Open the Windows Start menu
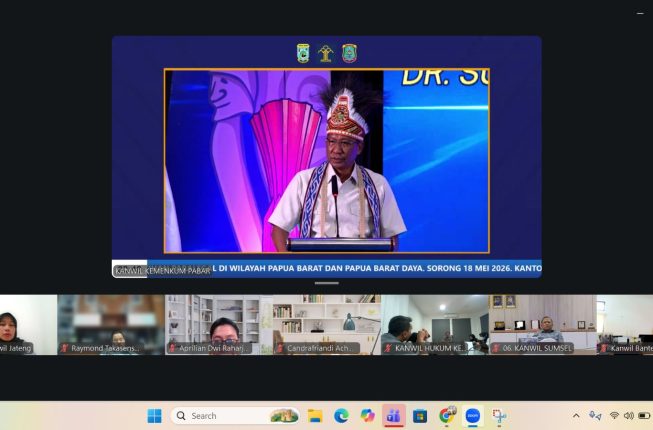The image size is (653, 430). click(155, 415)
